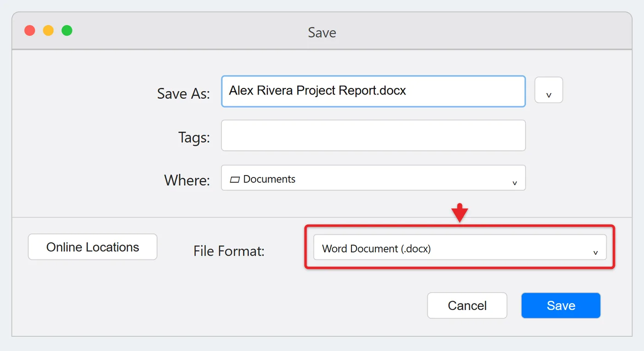Viewport: 644px width, 351px height.
Task: Click the Save As filename field
Action: coord(373,91)
